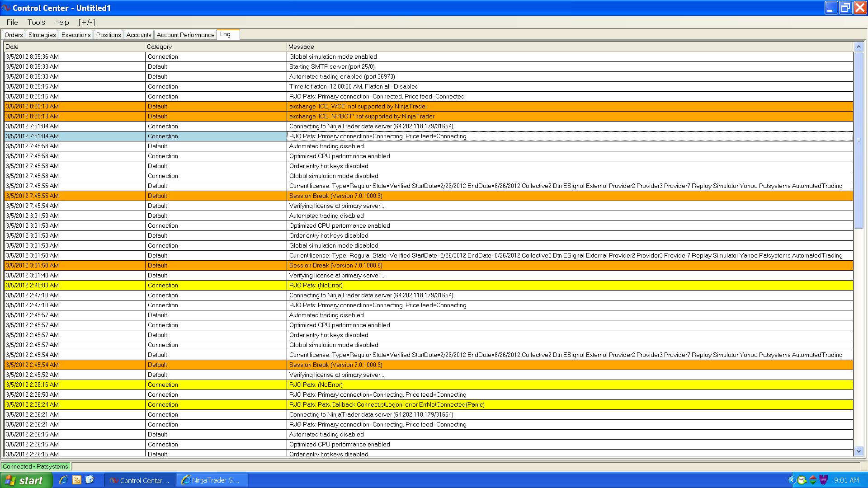Screen dimensions: 868x488
Task: Switch to the Account Performance tab
Action: (185, 35)
